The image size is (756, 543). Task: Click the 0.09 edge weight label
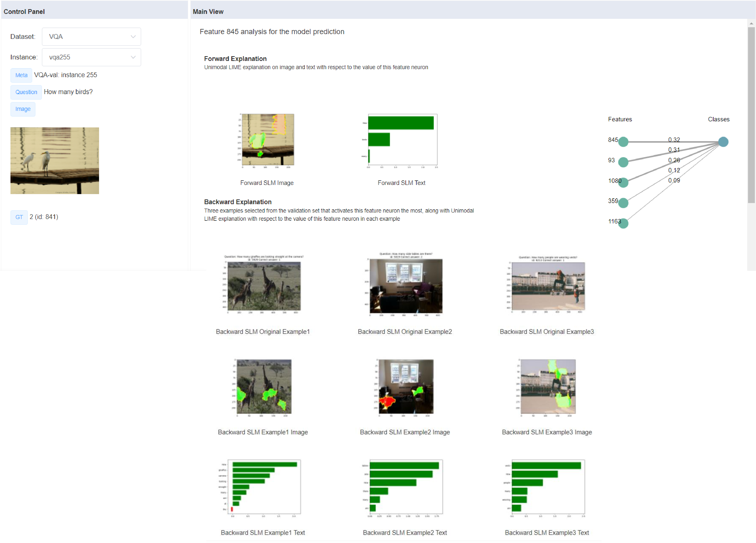pos(674,181)
